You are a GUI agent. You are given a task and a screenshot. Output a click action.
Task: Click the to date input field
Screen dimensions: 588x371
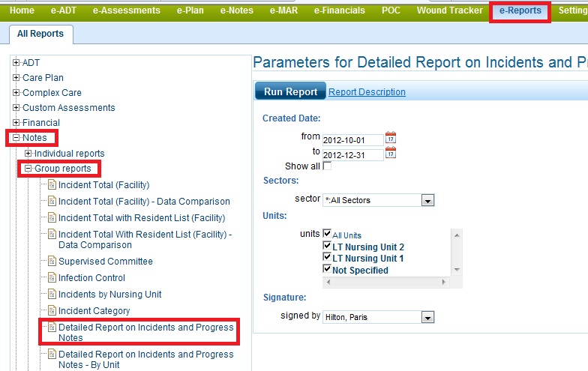[352, 155]
